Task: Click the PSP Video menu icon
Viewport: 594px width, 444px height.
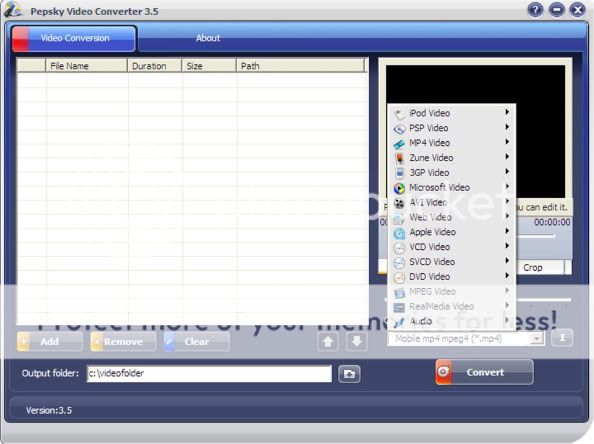Action: (399, 129)
